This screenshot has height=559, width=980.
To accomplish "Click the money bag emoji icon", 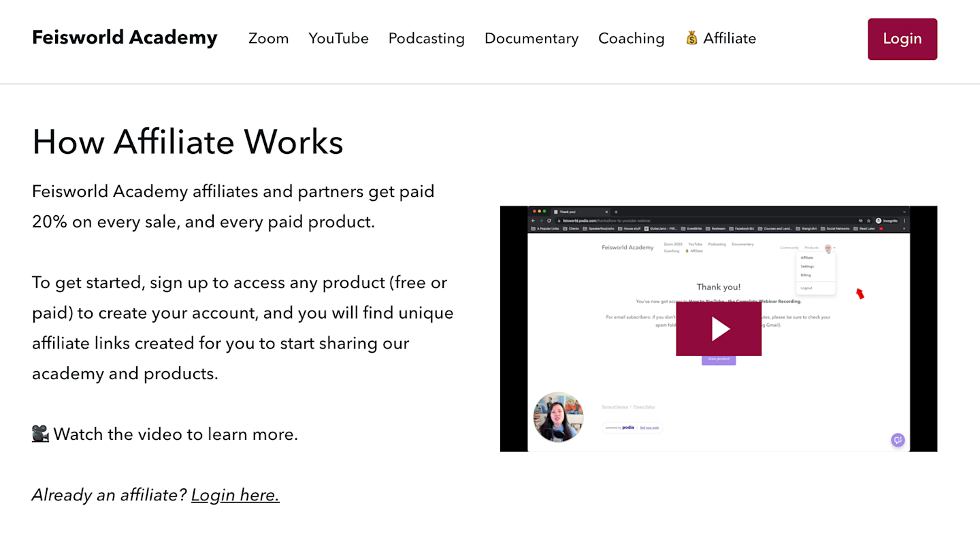I will pyautogui.click(x=691, y=38).
